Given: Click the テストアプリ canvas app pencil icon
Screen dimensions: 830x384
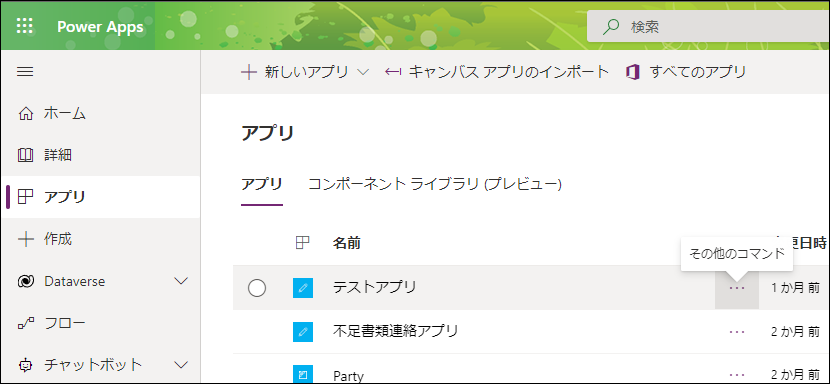Looking at the screenshot, I should click(x=303, y=288).
